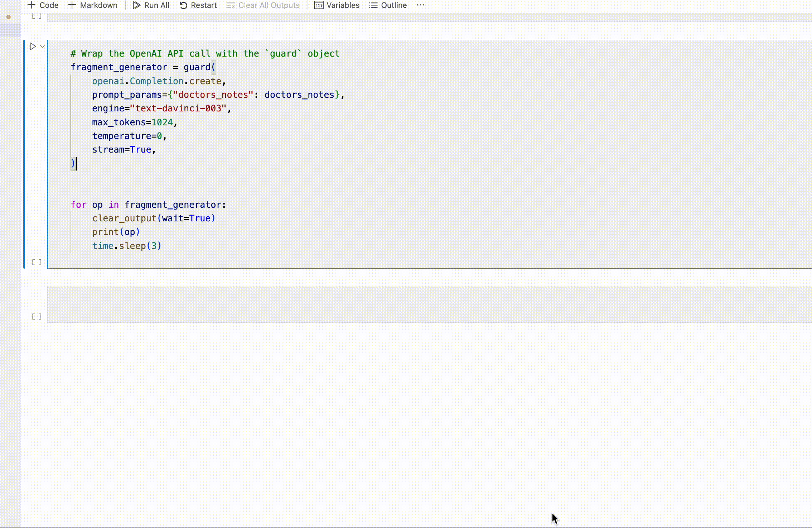Screen dimensions: 812x528
Task: Click execution count brackets of active cell
Action: (37, 262)
